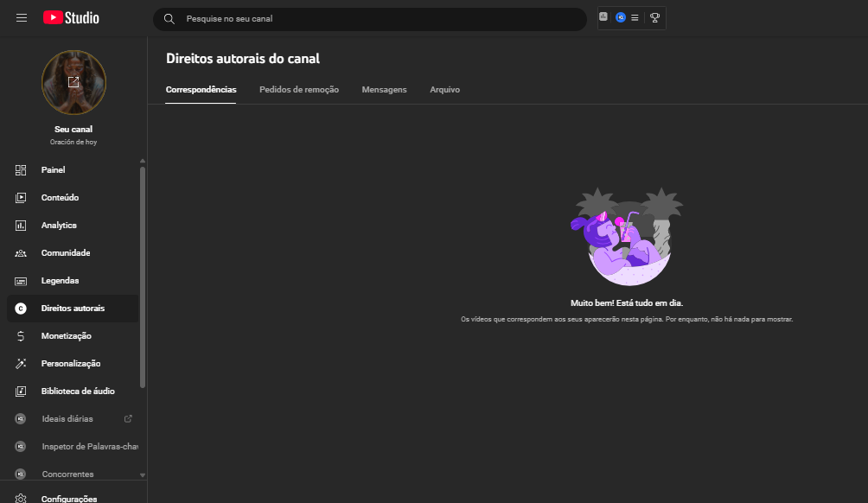Click the Painel dashboard icon
The width and height of the screenshot is (868, 503).
pyautogui.click(x=21, y=170)
